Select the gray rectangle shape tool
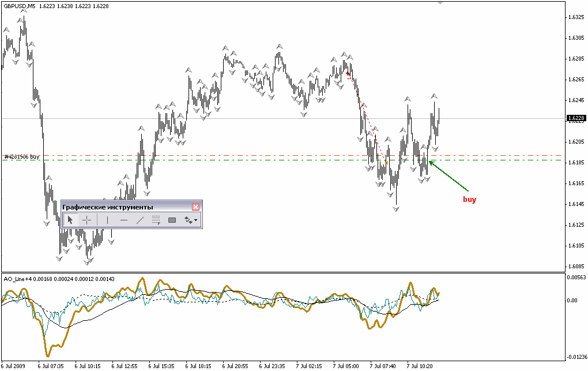Viewport: 588px width, 371px height. (172, 220)
